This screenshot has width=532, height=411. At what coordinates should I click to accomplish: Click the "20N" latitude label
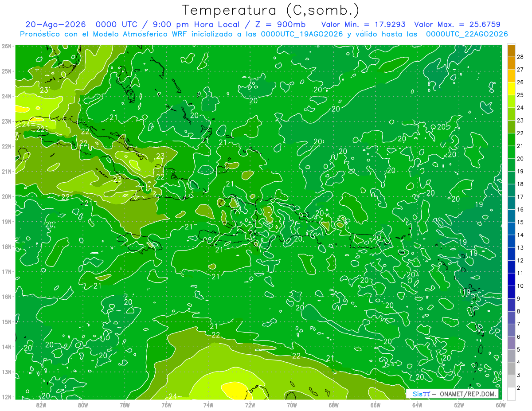[x=7, y=196]
